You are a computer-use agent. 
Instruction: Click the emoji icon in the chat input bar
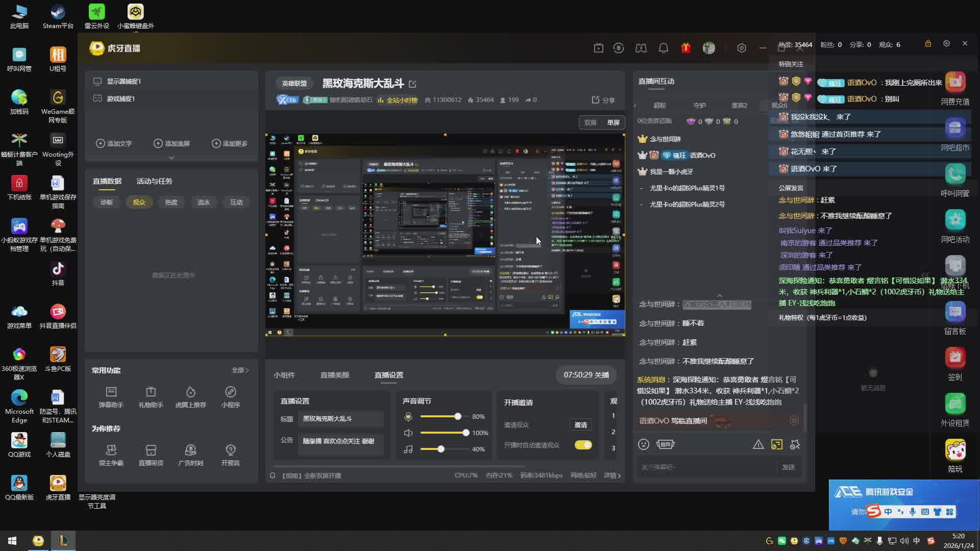pos(644,444)
